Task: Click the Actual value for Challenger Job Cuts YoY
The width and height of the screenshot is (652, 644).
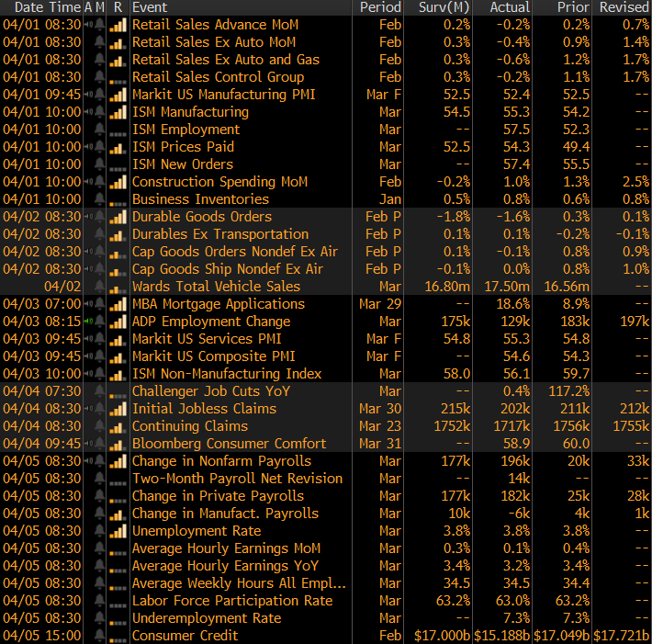Action: coord(518,391)
